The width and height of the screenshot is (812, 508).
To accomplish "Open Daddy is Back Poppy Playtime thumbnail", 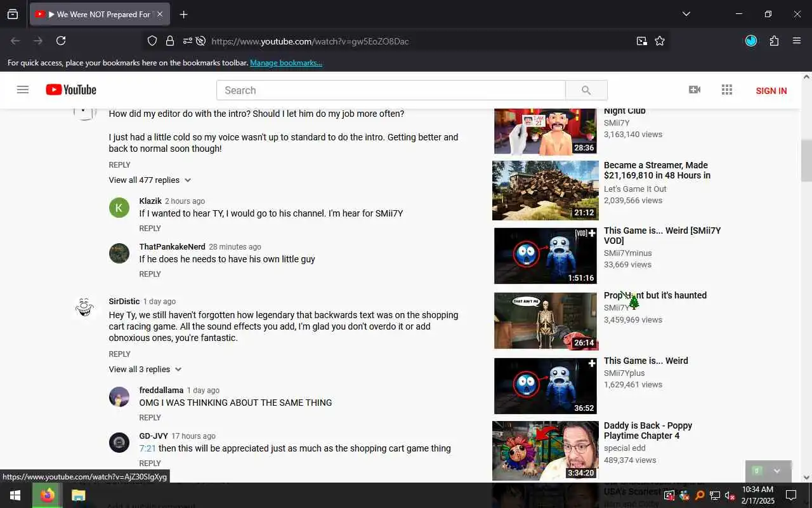I will [x=545, y=451].
